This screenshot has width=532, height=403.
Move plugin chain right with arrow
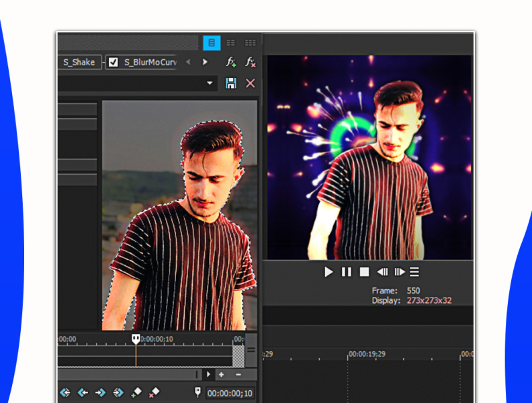[205, 62]
